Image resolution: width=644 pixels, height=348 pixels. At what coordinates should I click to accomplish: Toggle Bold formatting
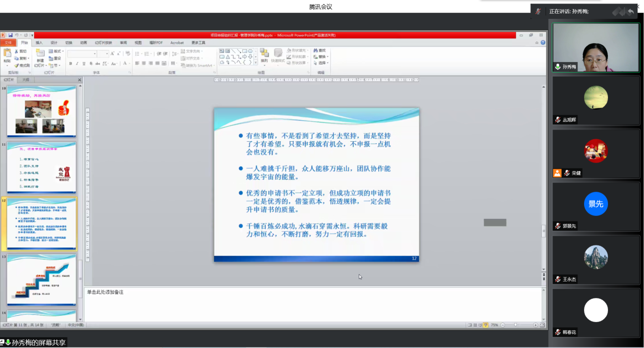(71, 64)
